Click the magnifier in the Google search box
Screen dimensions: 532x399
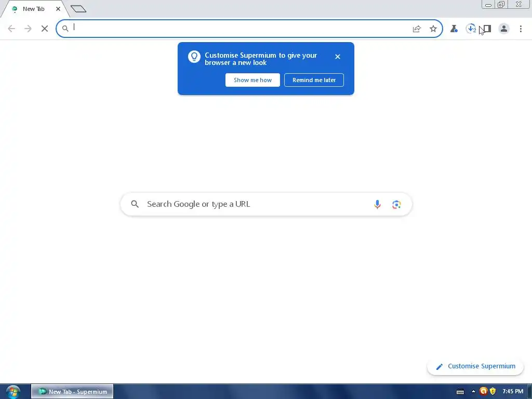[135, 204]
